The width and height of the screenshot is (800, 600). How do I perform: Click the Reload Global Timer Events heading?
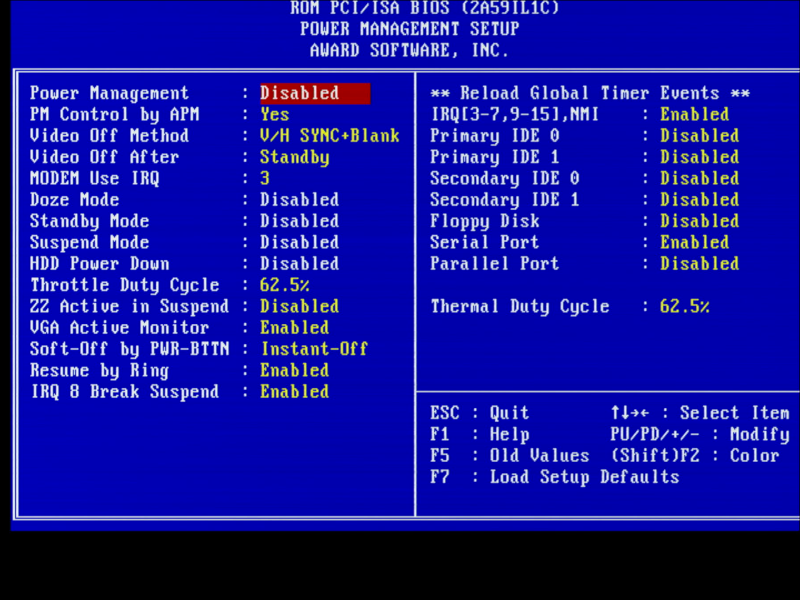590,93
